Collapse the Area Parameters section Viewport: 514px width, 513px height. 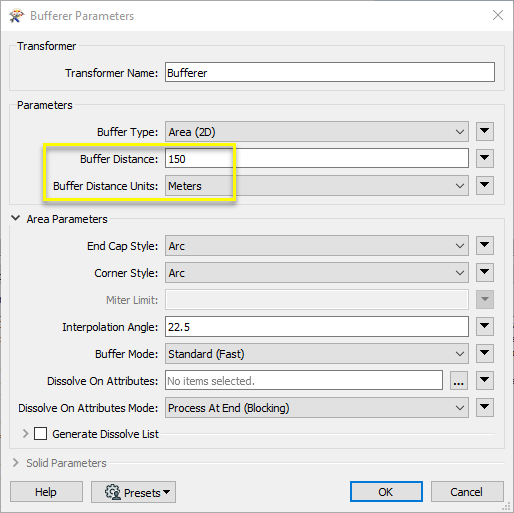[15, 218]
